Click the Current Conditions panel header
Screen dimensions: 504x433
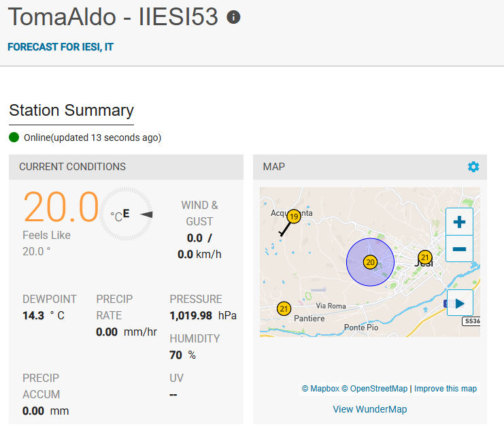72,167
